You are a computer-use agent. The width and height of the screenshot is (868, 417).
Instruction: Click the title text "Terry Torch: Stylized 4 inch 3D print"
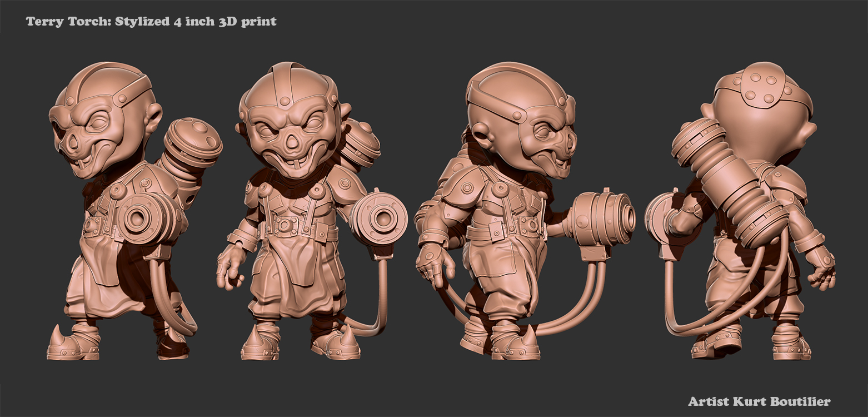pyautogui.click(x=151, y=22)
